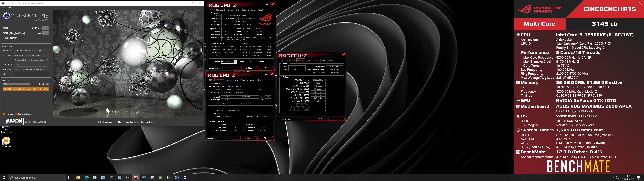Click 'NVIDIA GeForce GTX 1070/PCIe/SSE2' GFX Board field
The height and width of the screenshot is (181, 644).
[31, 69]
